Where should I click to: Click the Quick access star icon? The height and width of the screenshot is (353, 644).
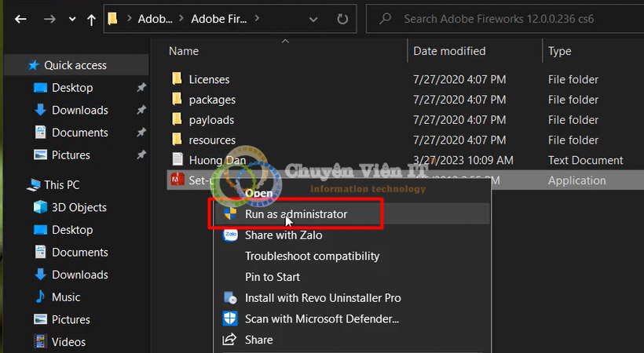[34, 65]
